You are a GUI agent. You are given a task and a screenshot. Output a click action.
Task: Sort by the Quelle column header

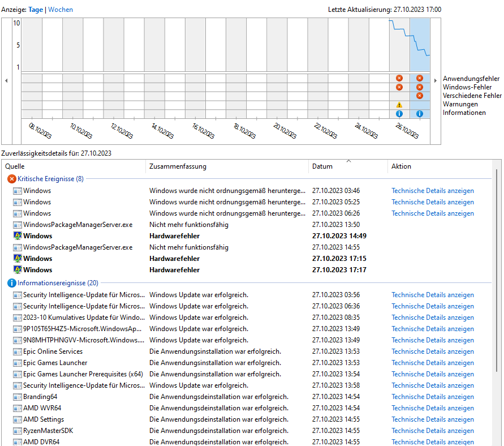[74, 166]
